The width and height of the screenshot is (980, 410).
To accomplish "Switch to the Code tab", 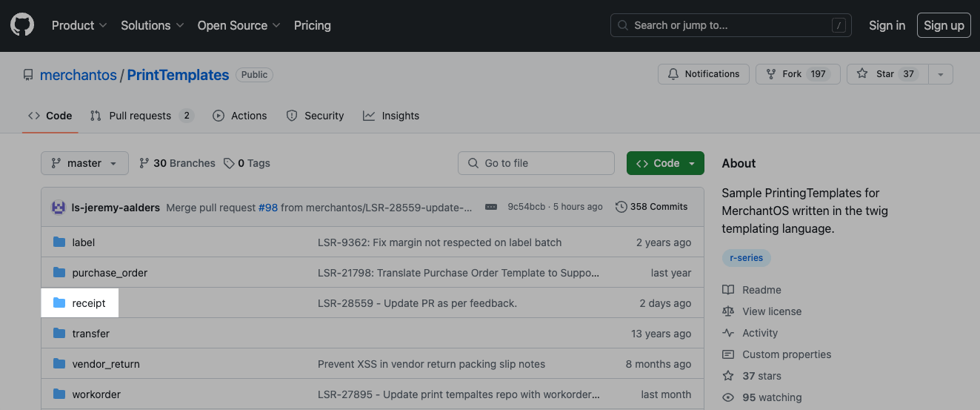I will coord(50,116).
